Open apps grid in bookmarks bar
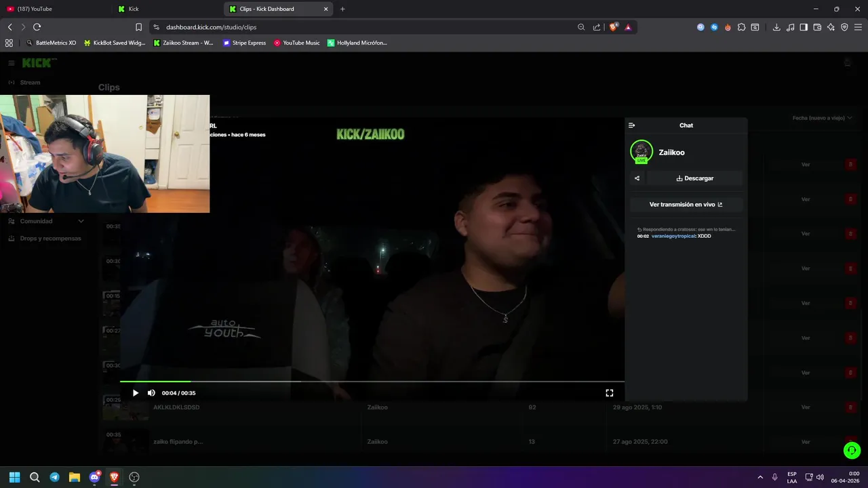The height and width of the screenshot is (488, 868). tap(9, 43)
